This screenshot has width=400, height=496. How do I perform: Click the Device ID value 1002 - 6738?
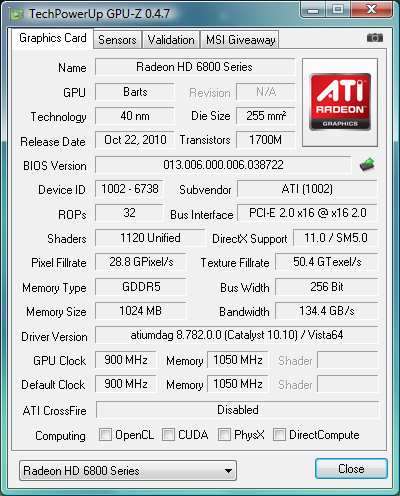click(129, 189)
